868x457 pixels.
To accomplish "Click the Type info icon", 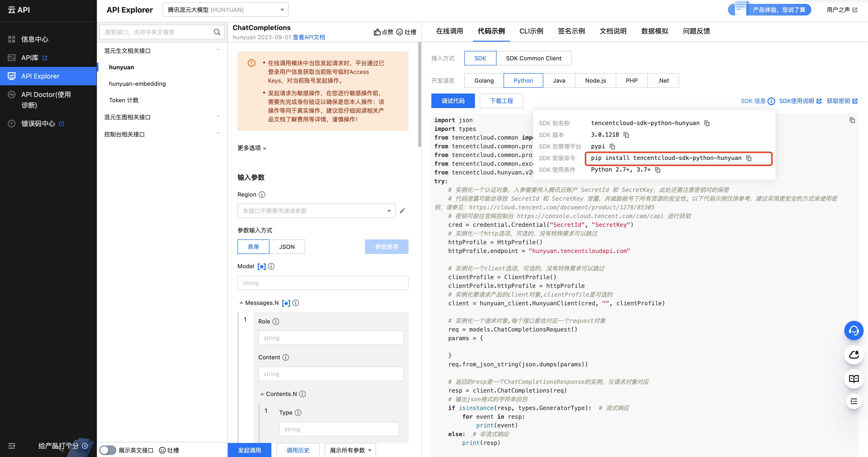I will (298, 412).
